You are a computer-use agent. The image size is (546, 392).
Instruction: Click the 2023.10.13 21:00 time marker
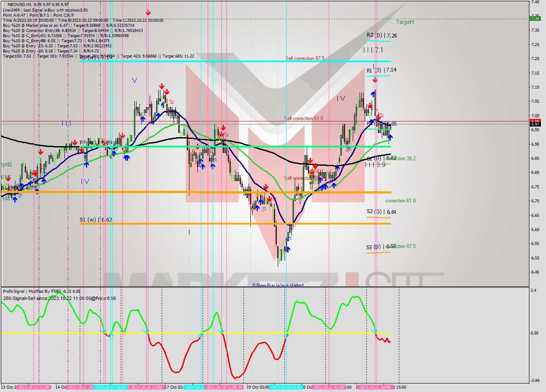(34, 387)
